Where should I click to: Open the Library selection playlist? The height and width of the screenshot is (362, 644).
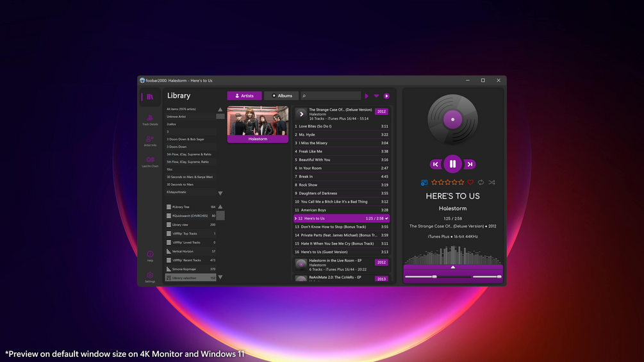[x=190, y=278]
